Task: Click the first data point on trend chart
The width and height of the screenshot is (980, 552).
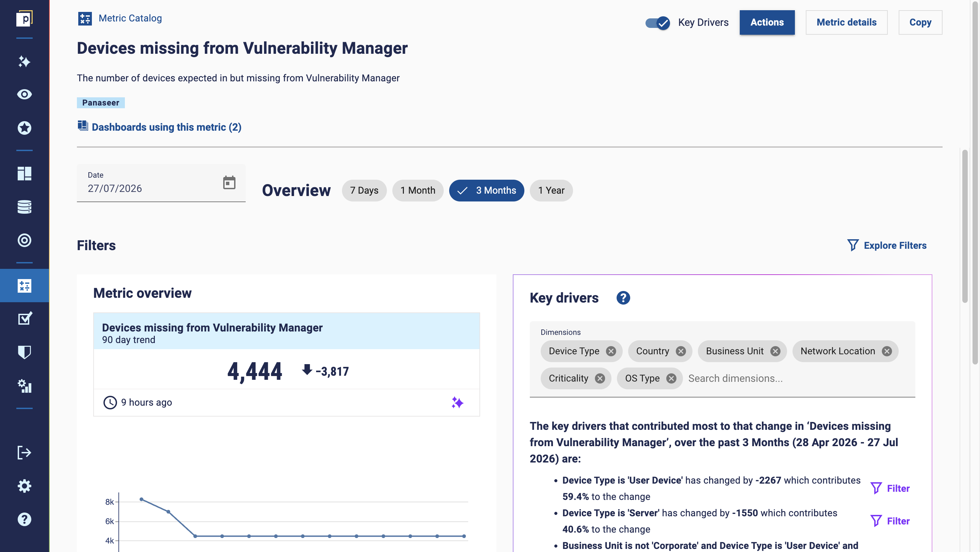Action: pos(142,499)
